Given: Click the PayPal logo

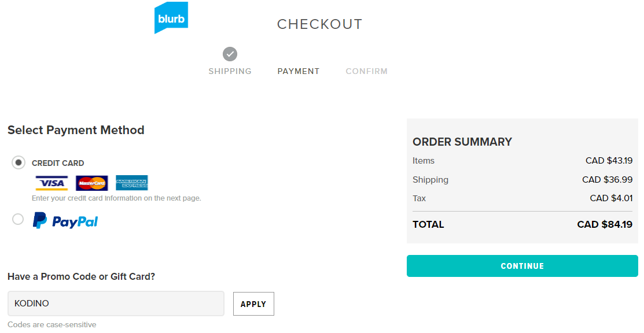Looking at the screenshot, I should click(65, 221).
